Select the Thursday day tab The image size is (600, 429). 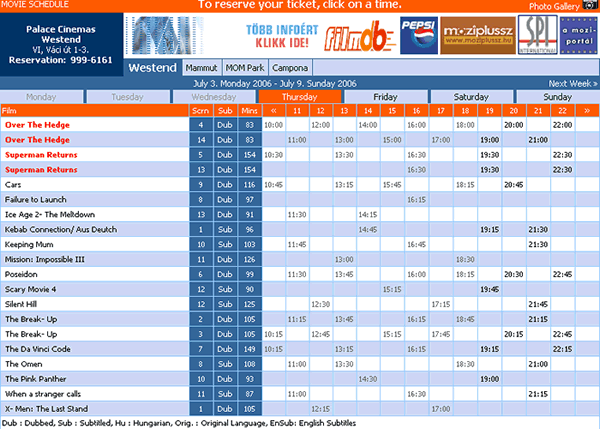coord(300,97)
